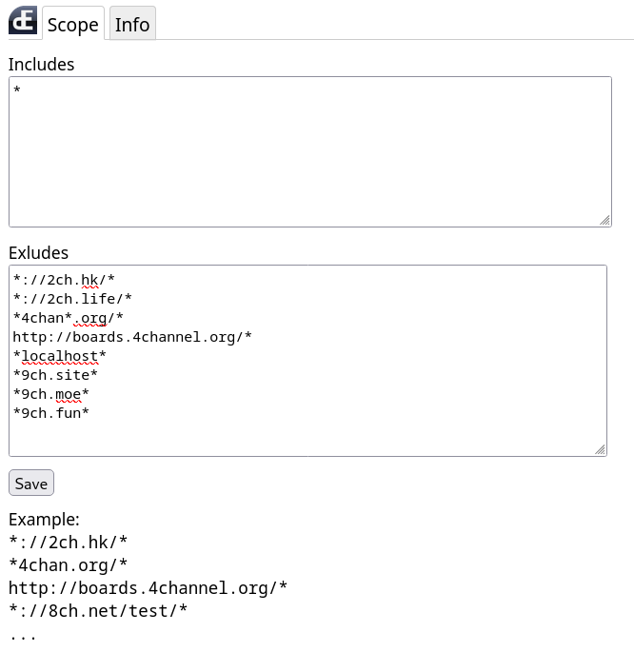634x672 pixels.
Task: Switch to the Scope tab
Action: (x=73, y=23)
